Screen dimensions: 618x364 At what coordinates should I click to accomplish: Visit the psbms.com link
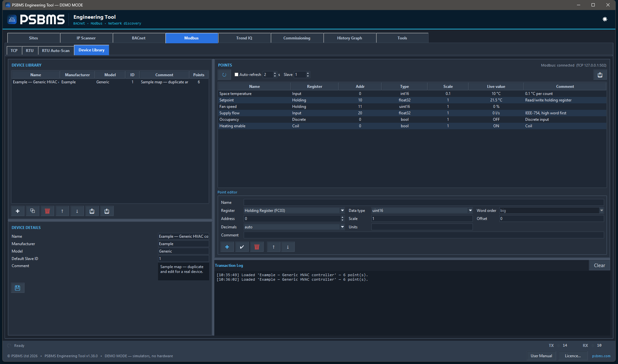click(x=601, y=356)
